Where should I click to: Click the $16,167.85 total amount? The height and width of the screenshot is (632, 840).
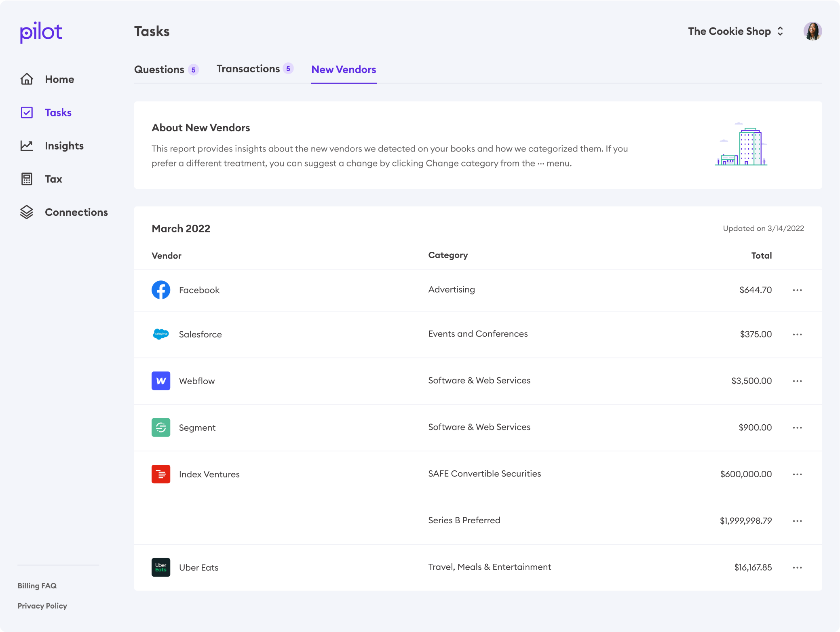(753, 567)
